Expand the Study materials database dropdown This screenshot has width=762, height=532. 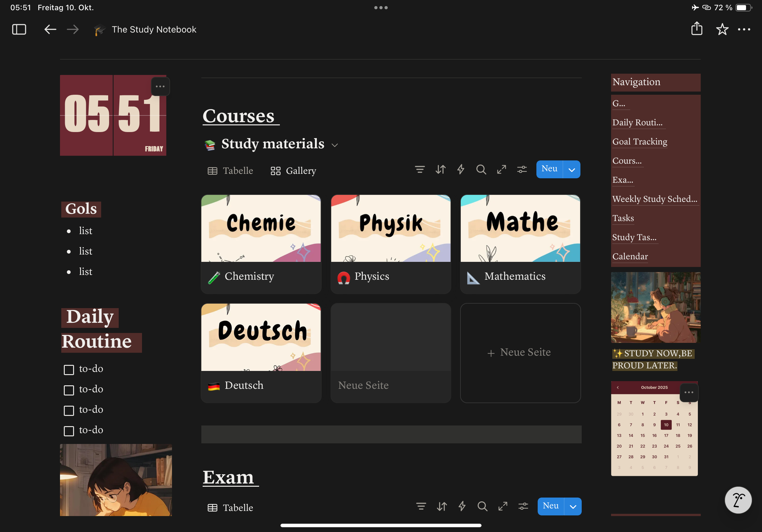[334, 144]
